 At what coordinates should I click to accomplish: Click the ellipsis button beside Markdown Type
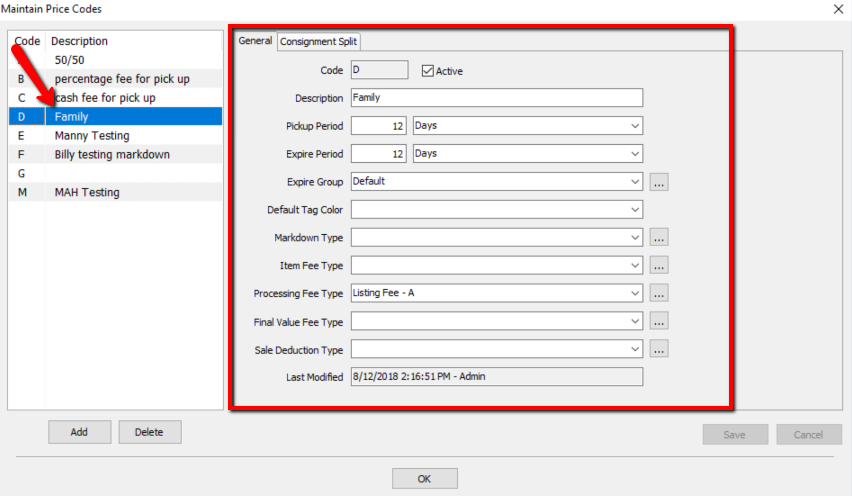point(659,237)
